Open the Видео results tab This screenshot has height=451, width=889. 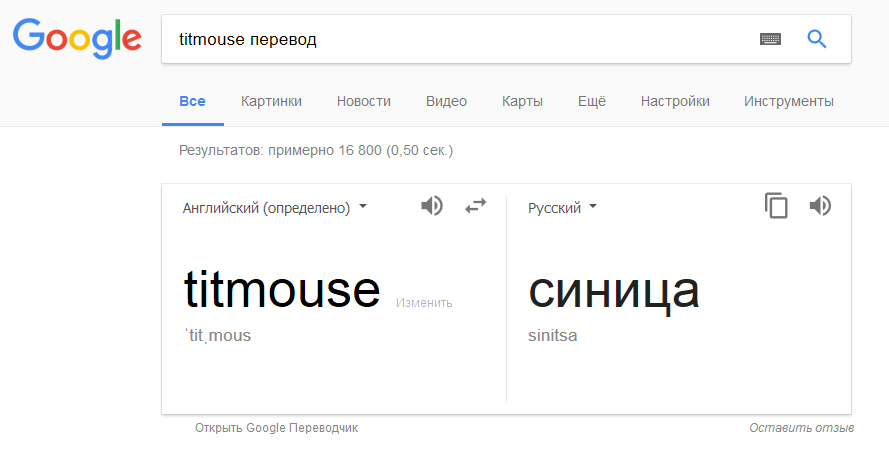(x=446, y=101)
